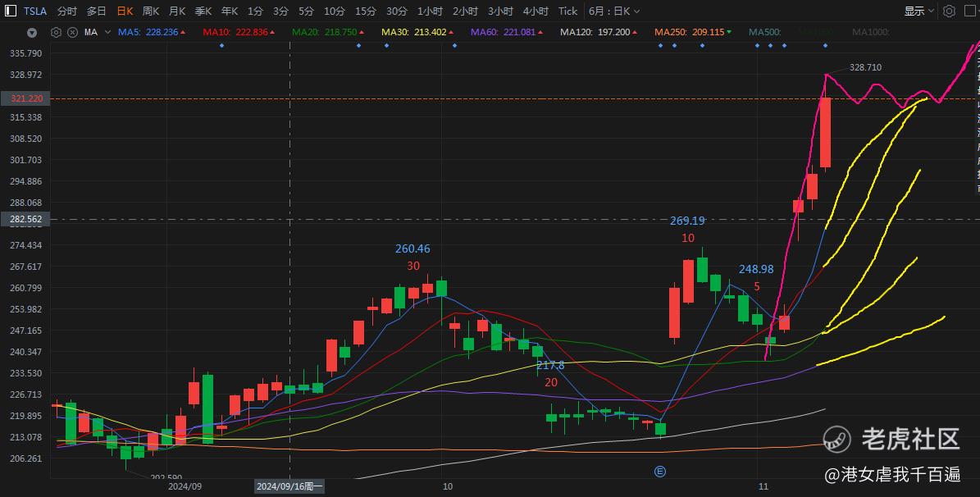The height and width of the screenshot is (497, 980).
Task: Choose the 3分 interval
Action: point(280,11)
